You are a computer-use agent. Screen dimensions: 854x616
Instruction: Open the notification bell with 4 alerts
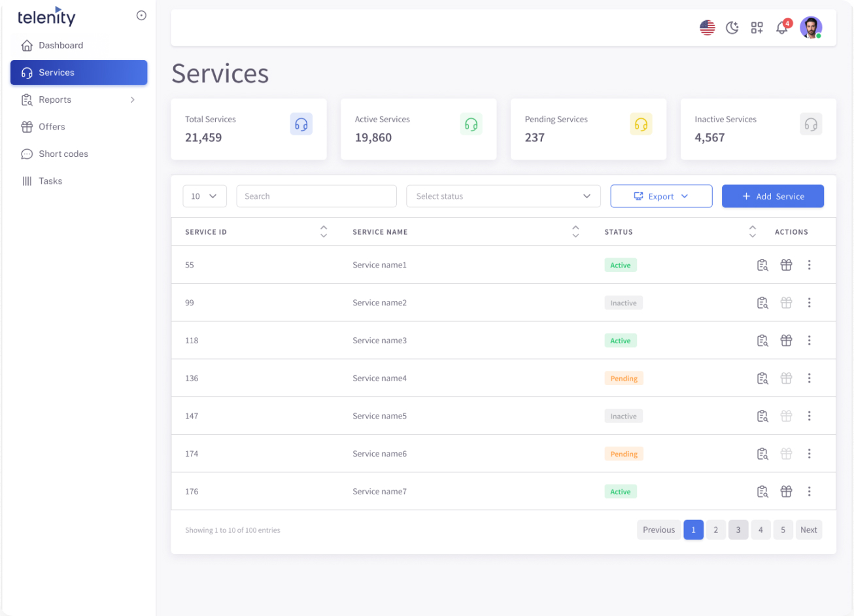pos(782,27)
